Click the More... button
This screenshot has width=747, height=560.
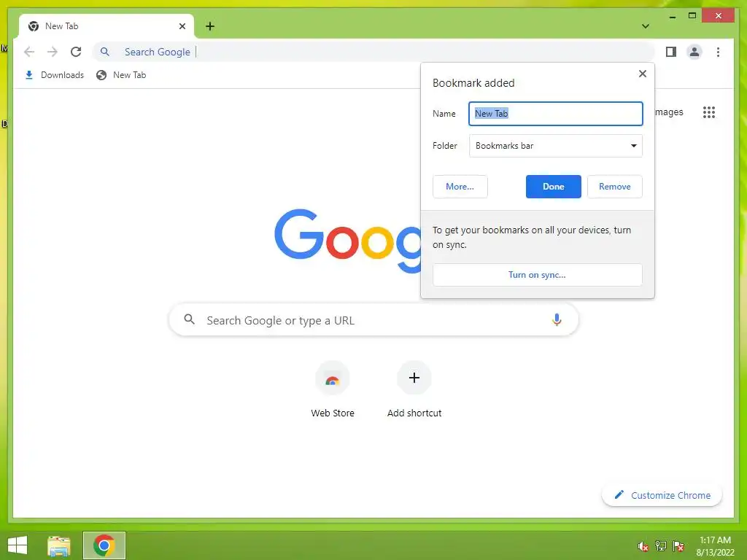pyautogui.click(x=460, y=187)
